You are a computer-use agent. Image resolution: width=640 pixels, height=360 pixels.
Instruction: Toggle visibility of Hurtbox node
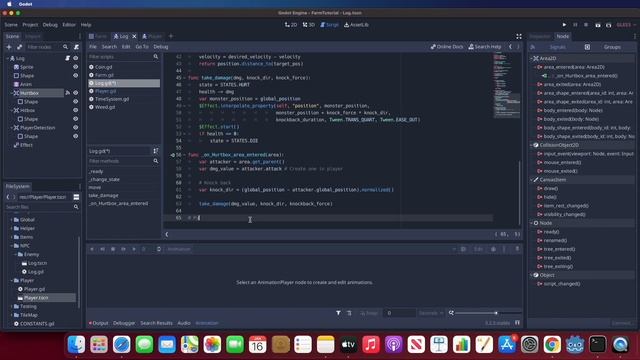[x=76, y=93]
